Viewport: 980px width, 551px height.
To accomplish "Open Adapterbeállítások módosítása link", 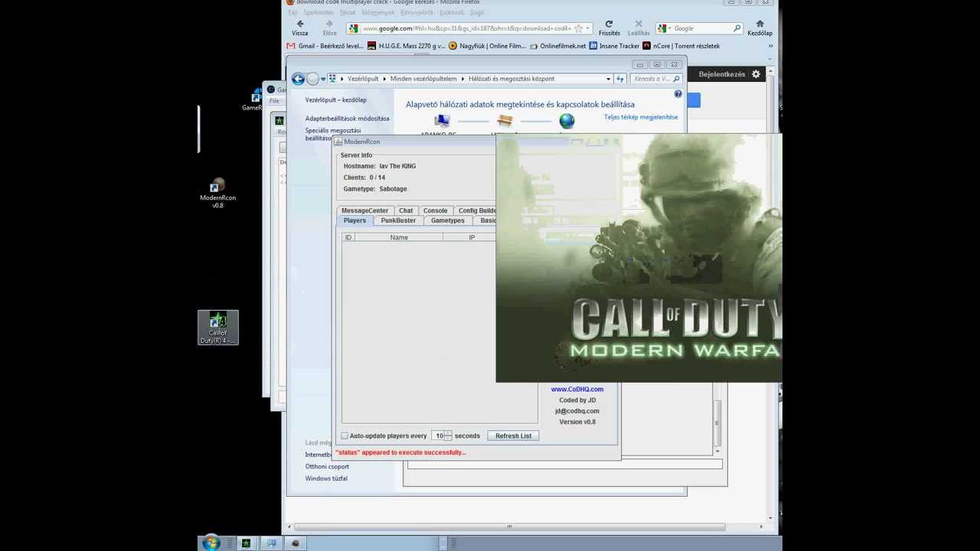I will coord(348,119).
